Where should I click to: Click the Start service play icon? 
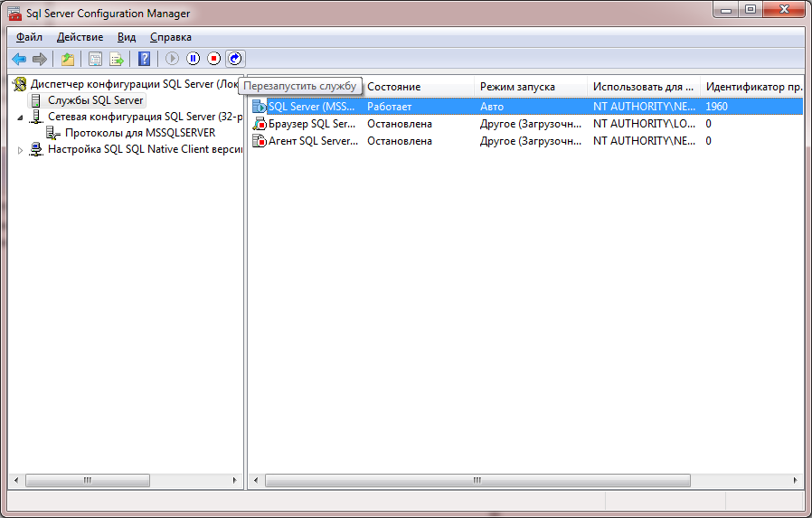(x=172, y=59)
